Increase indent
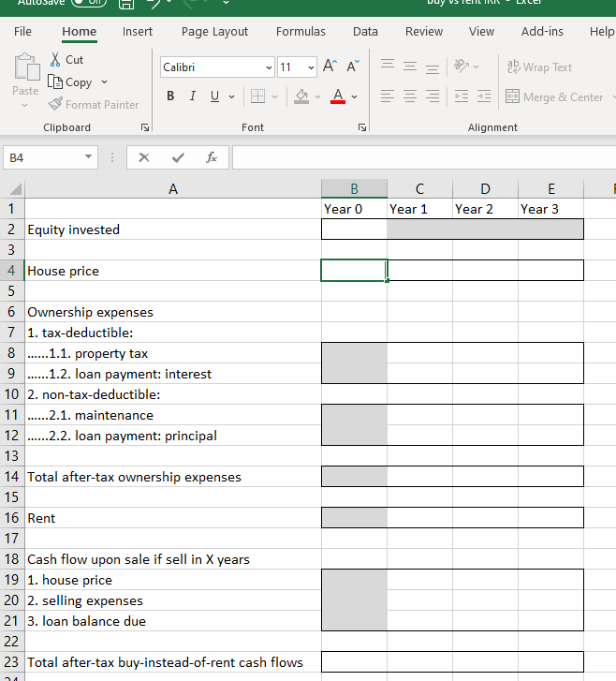This screenshot has height=681, width=616. pos(484,96)
